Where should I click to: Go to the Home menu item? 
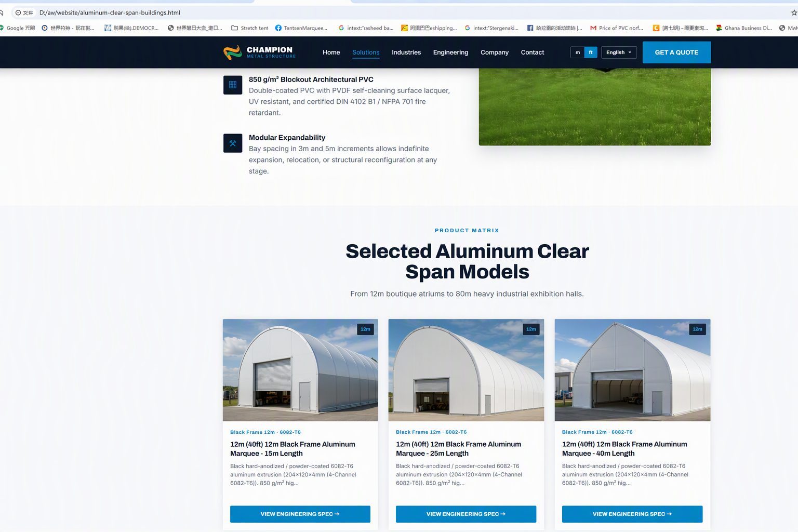point(331,52)
